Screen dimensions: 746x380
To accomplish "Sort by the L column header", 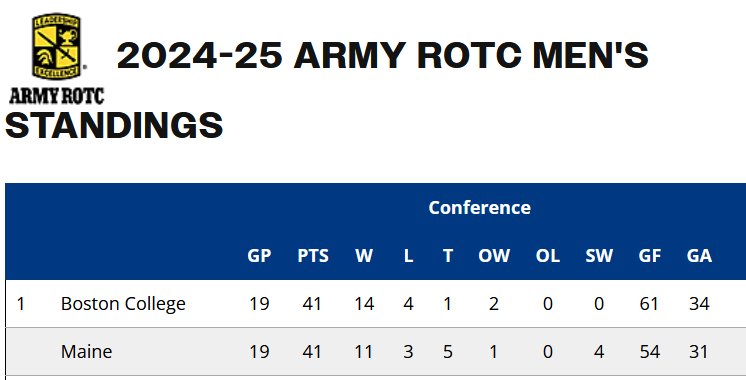I will (408, 255).
